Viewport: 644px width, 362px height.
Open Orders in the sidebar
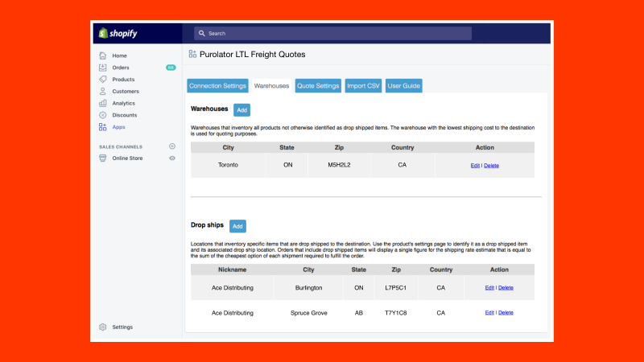tap(121, 68)
